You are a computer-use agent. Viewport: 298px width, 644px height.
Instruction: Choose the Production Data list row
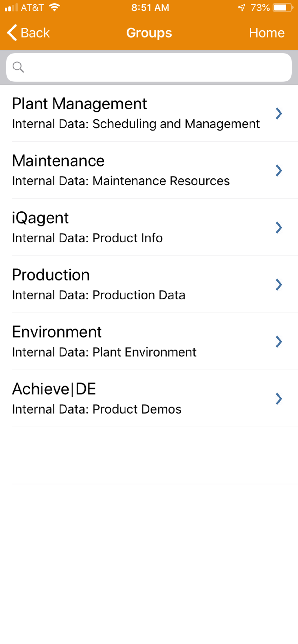tap(149, 284)
